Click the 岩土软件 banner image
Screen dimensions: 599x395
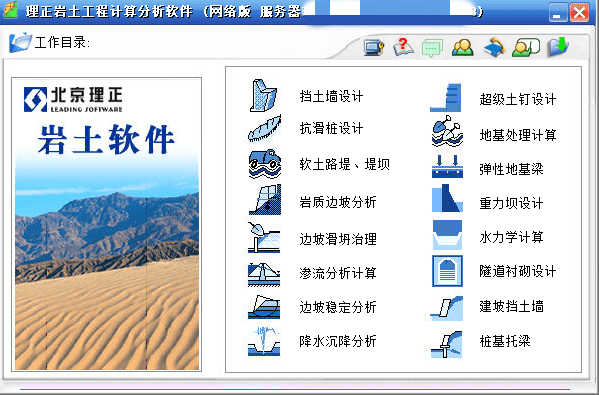107,224
